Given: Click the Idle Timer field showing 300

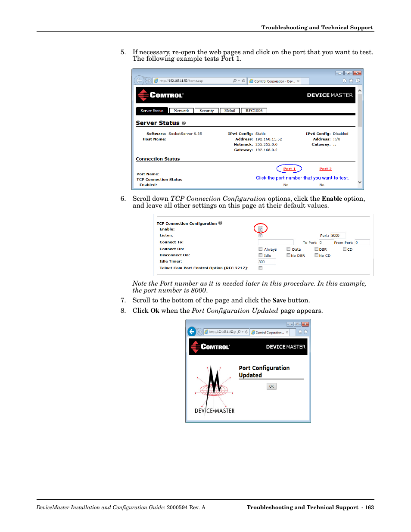Looking at the screenshot, I should 267,261.
